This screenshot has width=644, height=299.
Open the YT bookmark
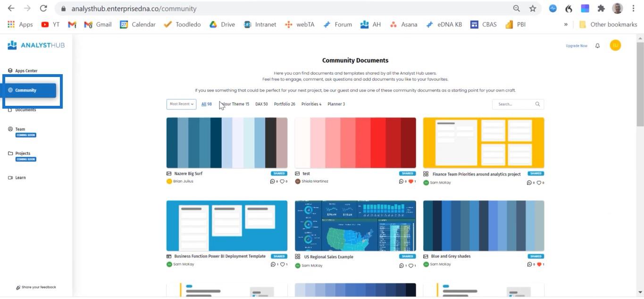[50, 25]
